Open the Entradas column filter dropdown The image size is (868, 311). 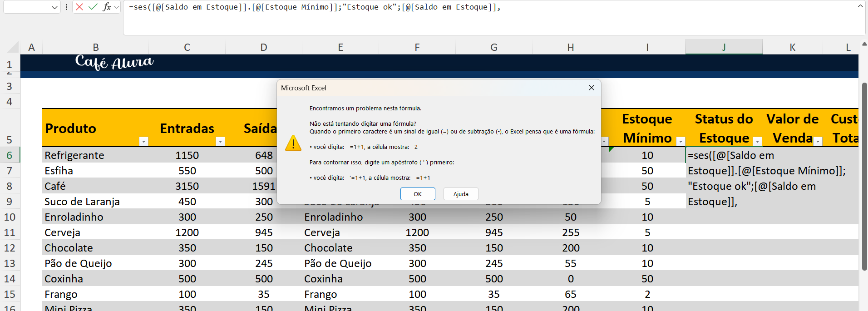pyautogui.click(x=220, y=141)
